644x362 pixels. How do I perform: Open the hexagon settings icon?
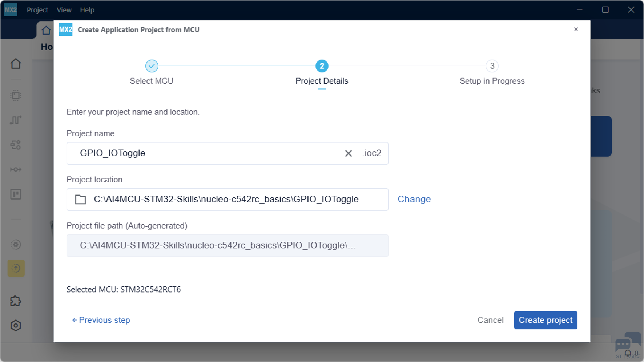click(x=16, y=325)
